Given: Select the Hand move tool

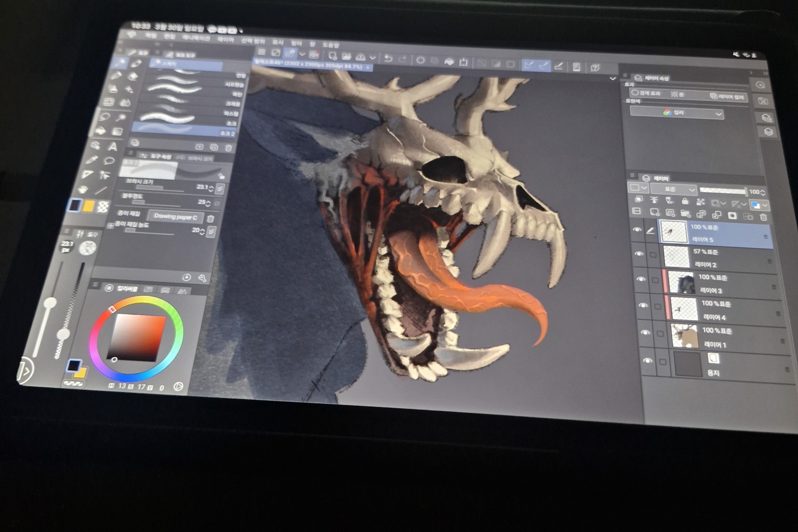Looking at the screenshot, I should pos(83,189).
